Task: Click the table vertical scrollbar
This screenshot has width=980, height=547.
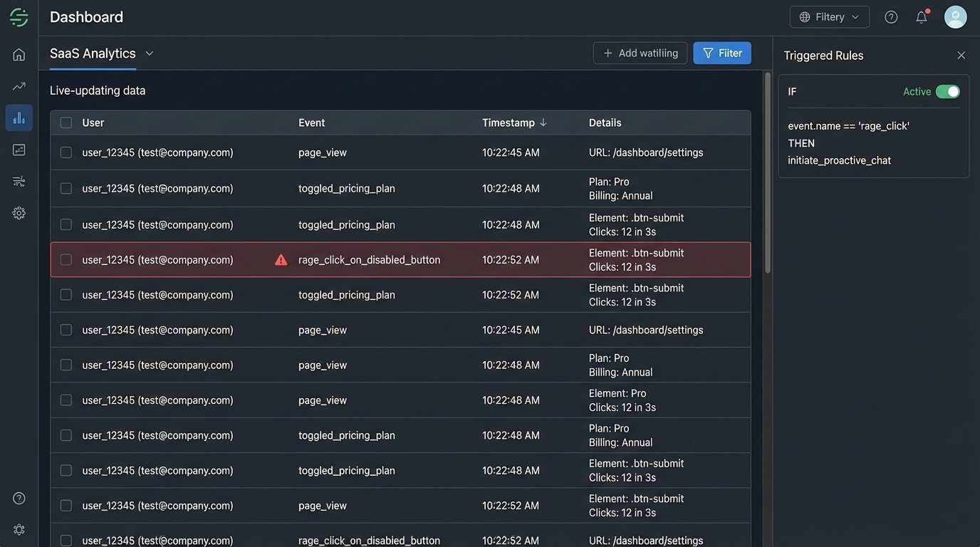Action: pyautogui.click(x=767, y=171)
